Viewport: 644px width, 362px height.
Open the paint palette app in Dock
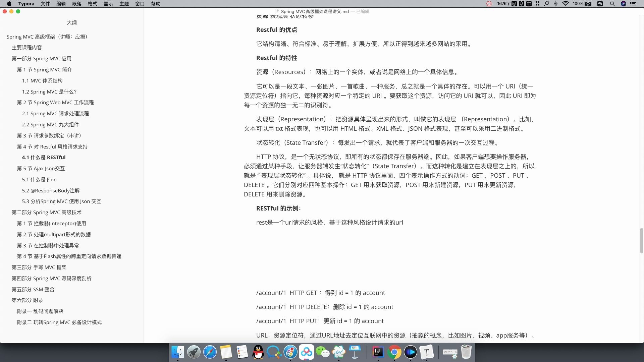[x=290, y=352]
